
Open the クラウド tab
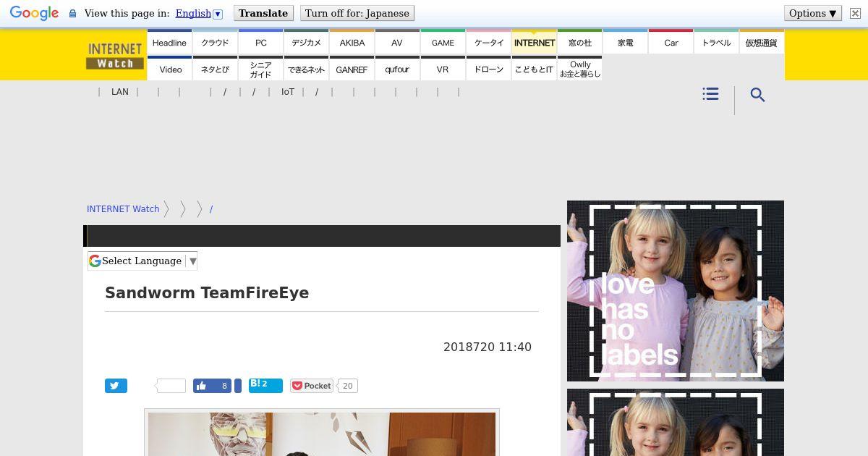click(x=215, y=43)
